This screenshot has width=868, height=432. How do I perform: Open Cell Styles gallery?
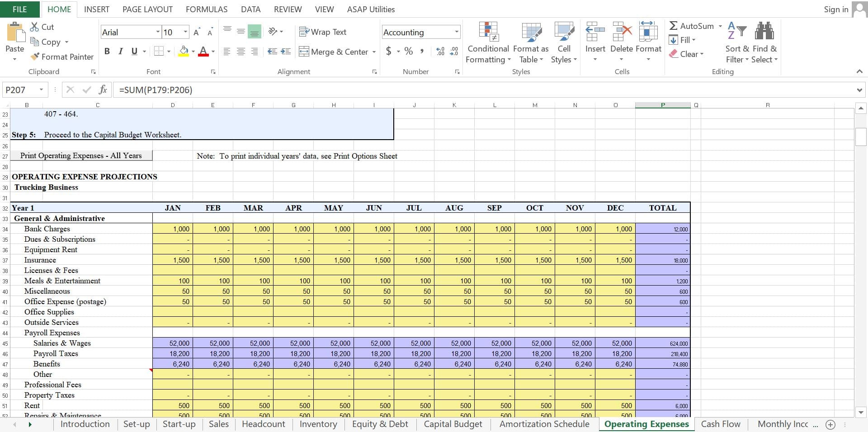point(564,42)
